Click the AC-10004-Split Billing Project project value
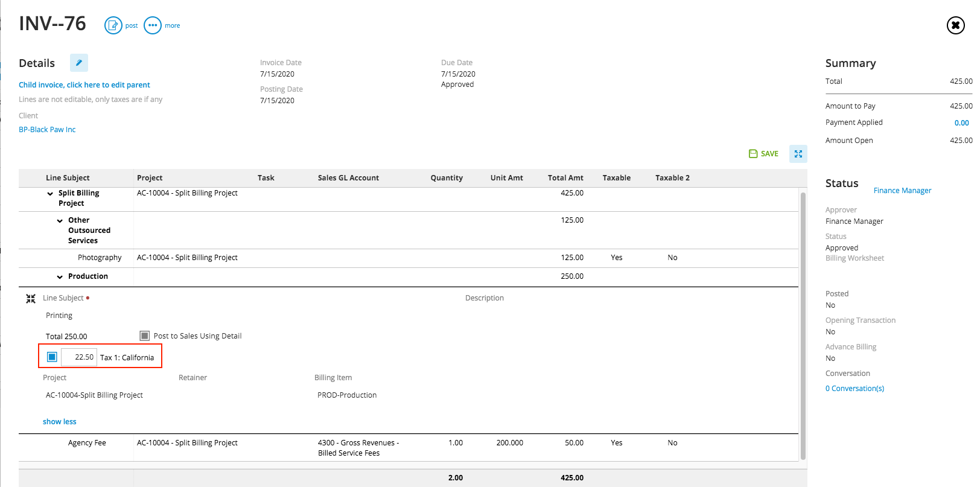Image resolution: width=980 pixels, height=487 pixels. 94,395
